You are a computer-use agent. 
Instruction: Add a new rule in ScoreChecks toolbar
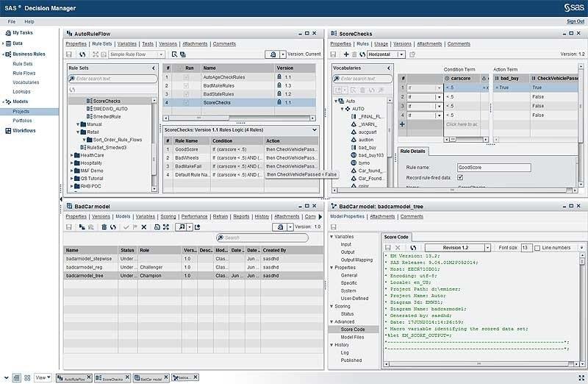tap(346, 54)
